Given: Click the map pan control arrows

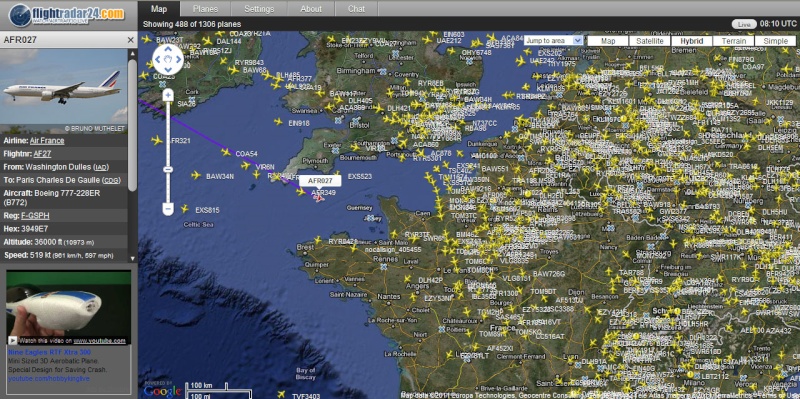Looking at the screenshot, I should coord(168,59).
